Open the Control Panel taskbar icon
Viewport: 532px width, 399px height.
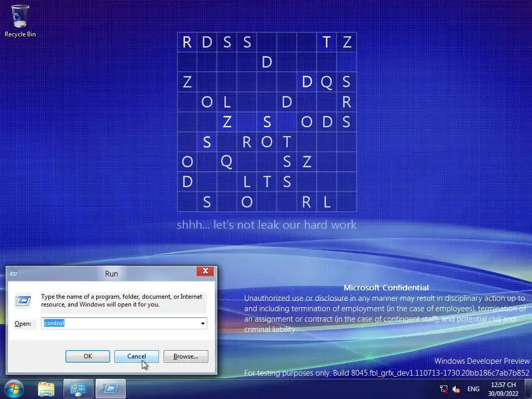(78, 389)
